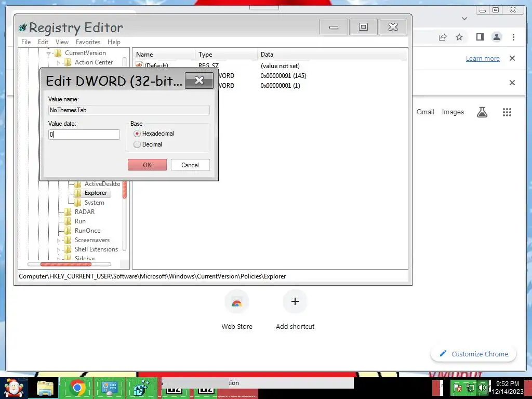Click the Value data input field
532x399 pixels.
point(84,135)
